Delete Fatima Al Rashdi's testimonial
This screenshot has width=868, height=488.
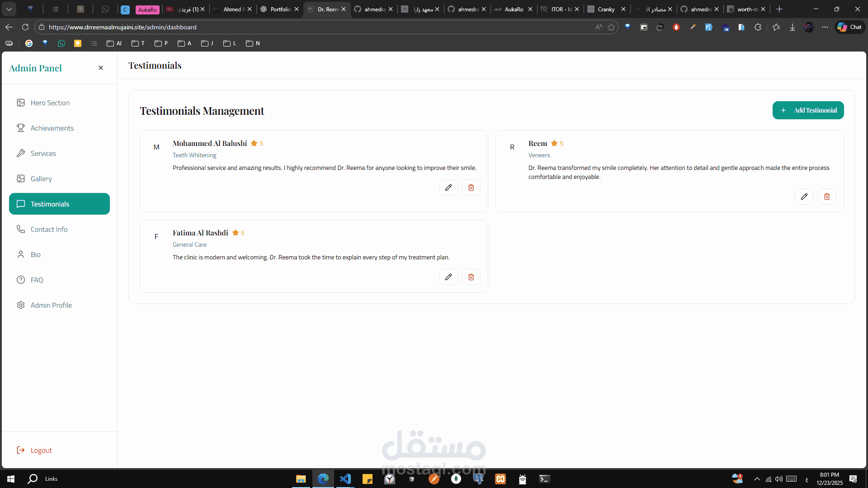(x=471, y=277)
